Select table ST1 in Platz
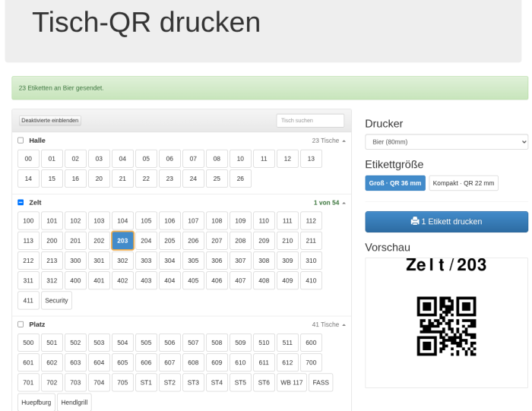532x411 pixels. 146,383
